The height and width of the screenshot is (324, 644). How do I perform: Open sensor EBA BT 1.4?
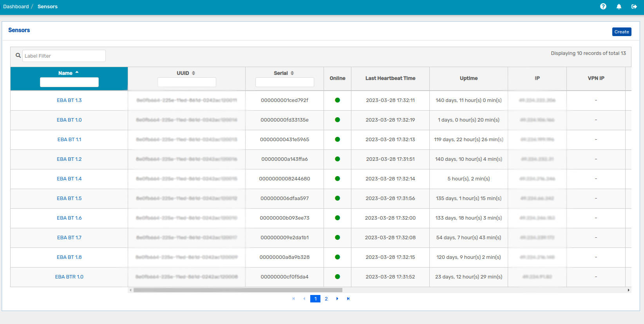point(69,179)
